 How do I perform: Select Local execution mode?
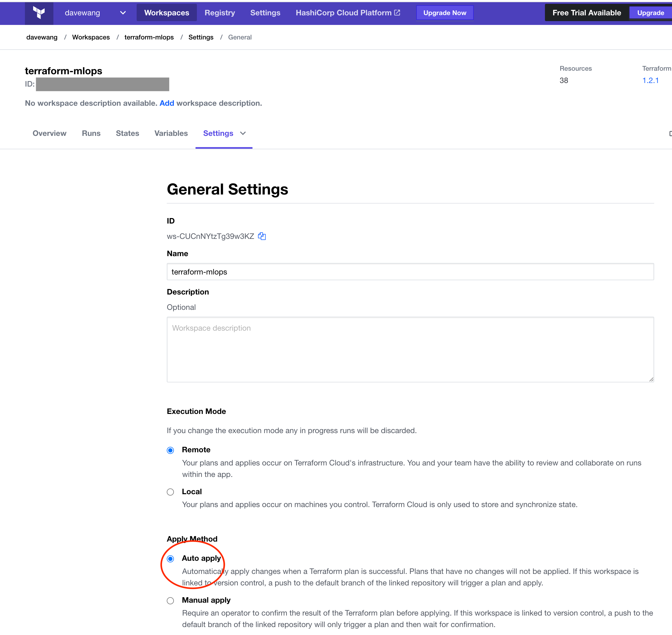(x=171, y=492)
